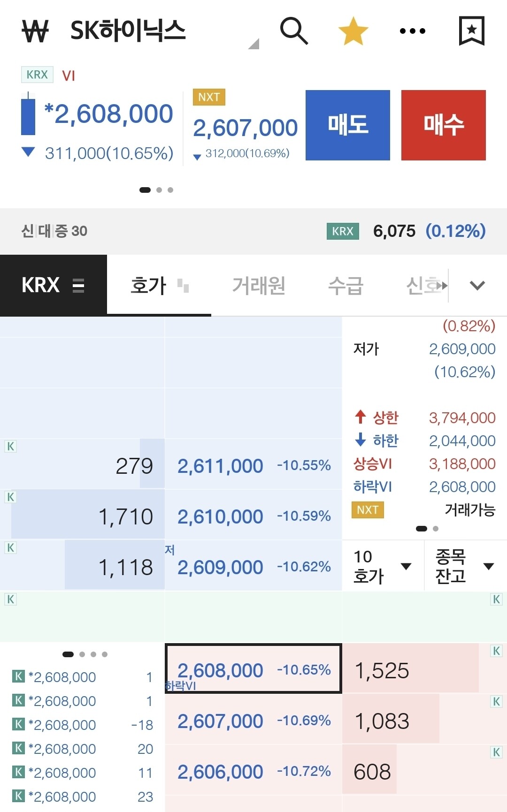
Task: Open the 종목 잔고 dropdown
Action: 466,566
